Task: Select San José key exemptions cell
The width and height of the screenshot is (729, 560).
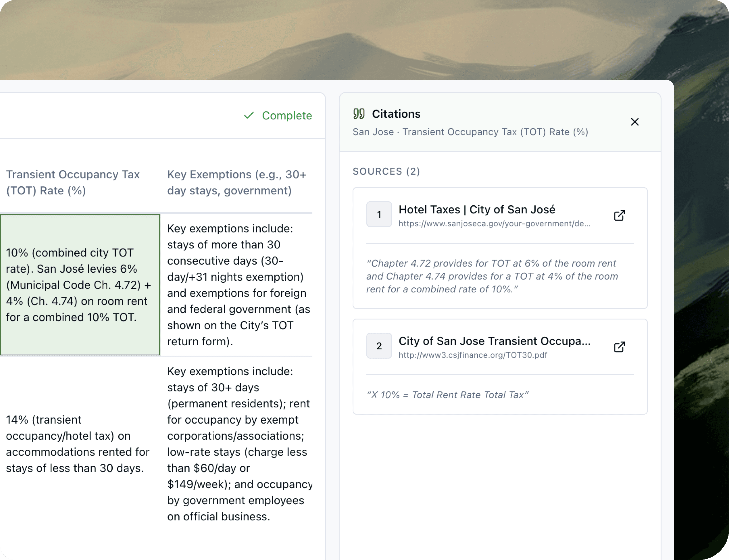Action: (238, 285)
